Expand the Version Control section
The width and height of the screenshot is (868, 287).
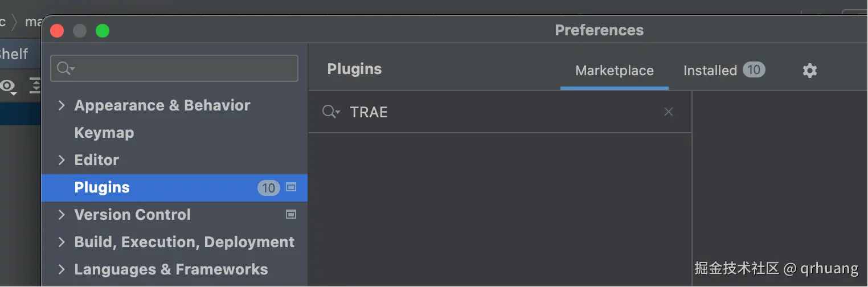(x=62, y=215)
